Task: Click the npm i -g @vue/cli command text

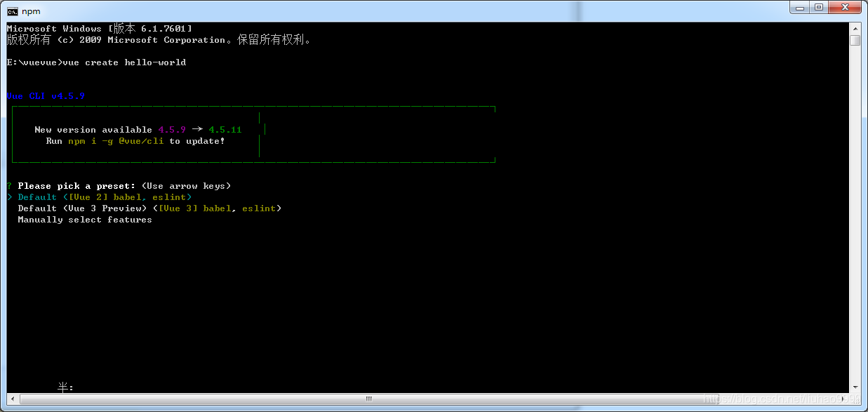Action: [116, 141]
